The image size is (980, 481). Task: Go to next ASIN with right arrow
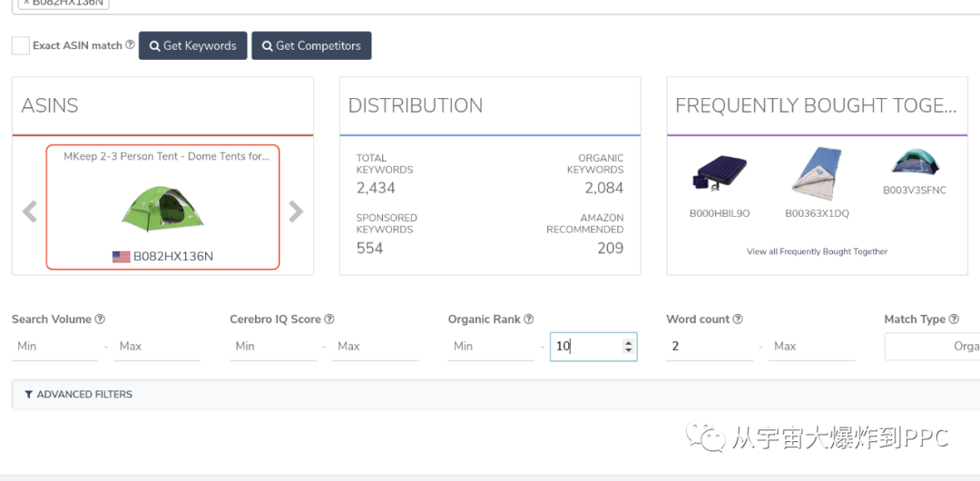click(x=296, y=211)
